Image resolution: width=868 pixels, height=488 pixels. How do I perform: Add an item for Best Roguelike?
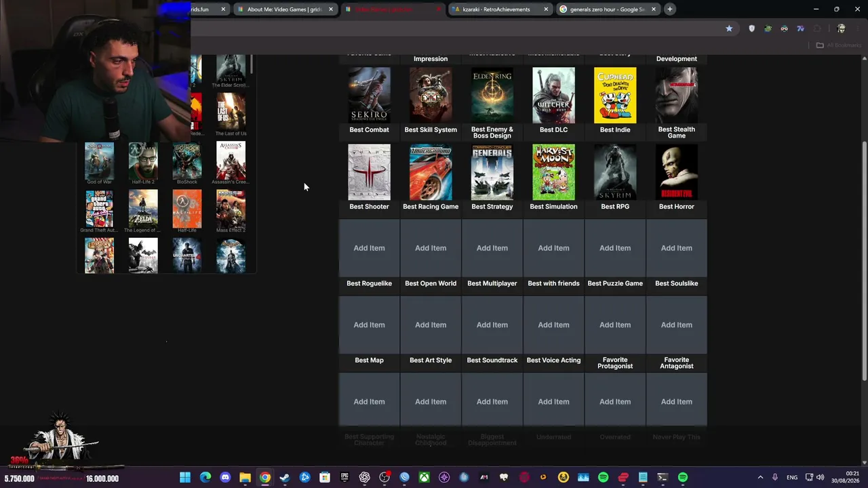(369, 248)
